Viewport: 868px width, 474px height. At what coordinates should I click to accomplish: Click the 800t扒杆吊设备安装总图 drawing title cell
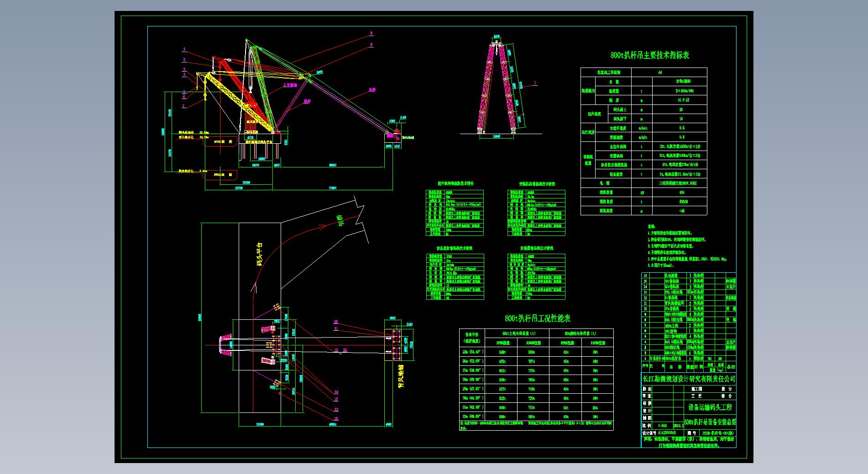710,422
